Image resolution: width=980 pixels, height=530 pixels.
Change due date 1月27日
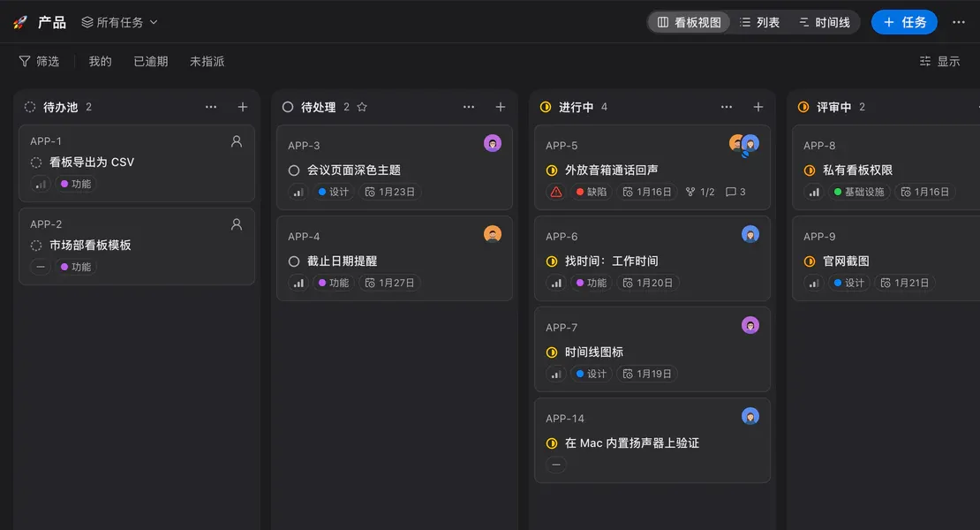[390, 284]
